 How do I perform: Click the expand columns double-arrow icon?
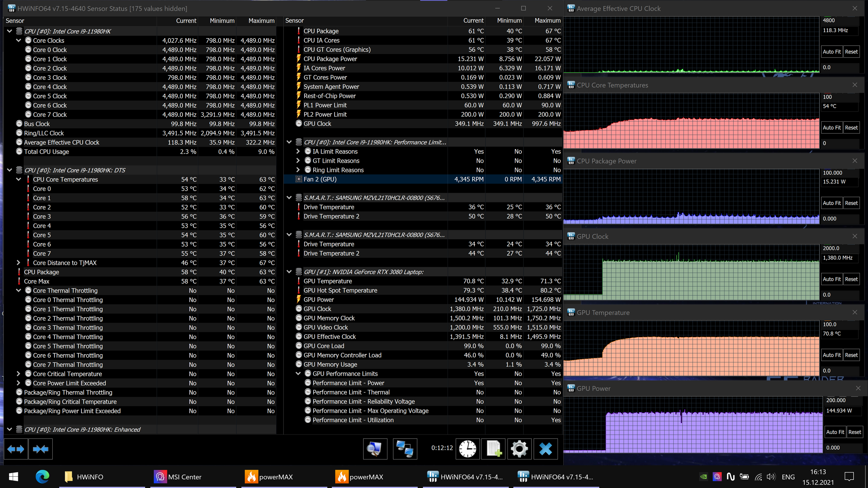click(x=16, y=449)
